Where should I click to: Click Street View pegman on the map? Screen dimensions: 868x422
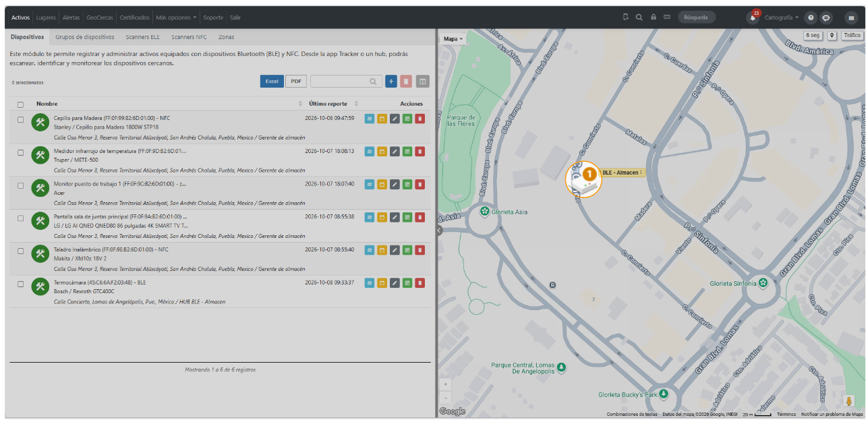(849, 401)
